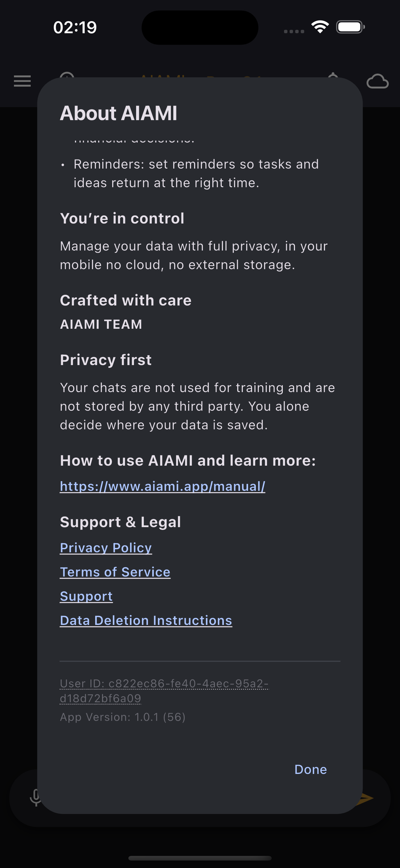
Task: Open the hamburger navigation menu
Action: coord(22,81)
